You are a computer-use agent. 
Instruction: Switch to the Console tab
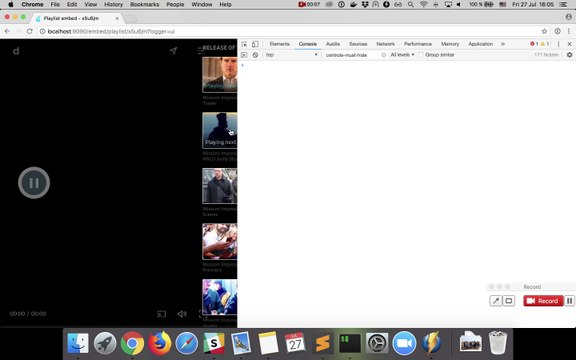pos(307,44)
